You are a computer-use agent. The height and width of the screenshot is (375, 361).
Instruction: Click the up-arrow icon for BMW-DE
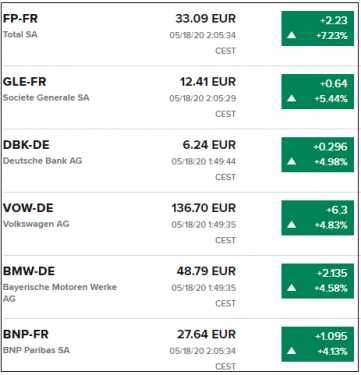pos(292,288)
